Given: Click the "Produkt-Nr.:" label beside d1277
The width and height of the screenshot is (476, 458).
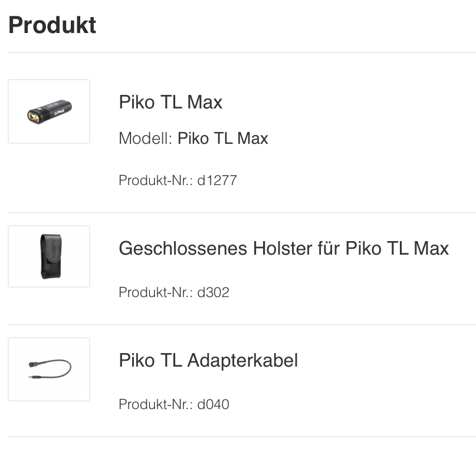Looking at the screenshot, I should pos(156,180).
